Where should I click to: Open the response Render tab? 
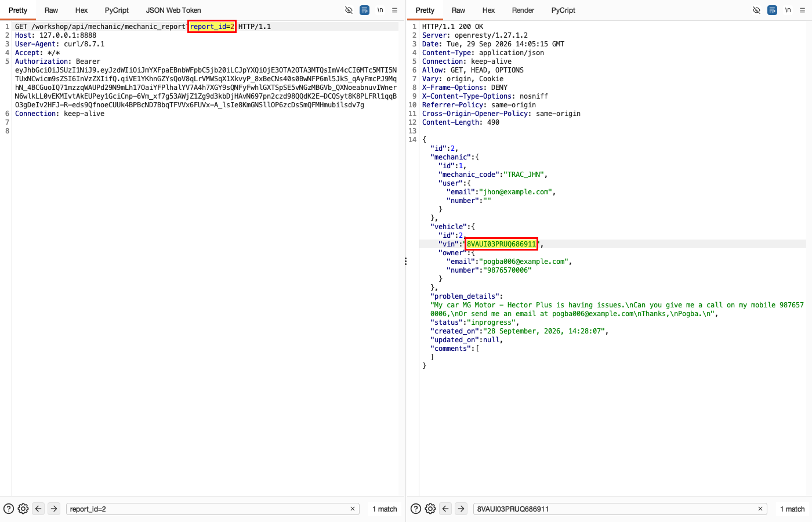click(x=523, y=10)
